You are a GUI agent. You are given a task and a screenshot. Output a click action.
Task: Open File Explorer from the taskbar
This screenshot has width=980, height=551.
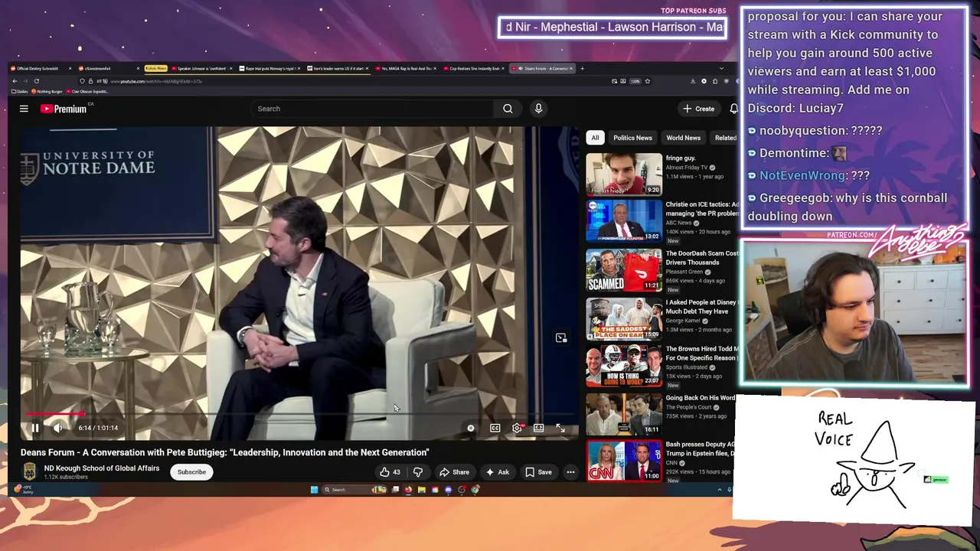point(421,490)
